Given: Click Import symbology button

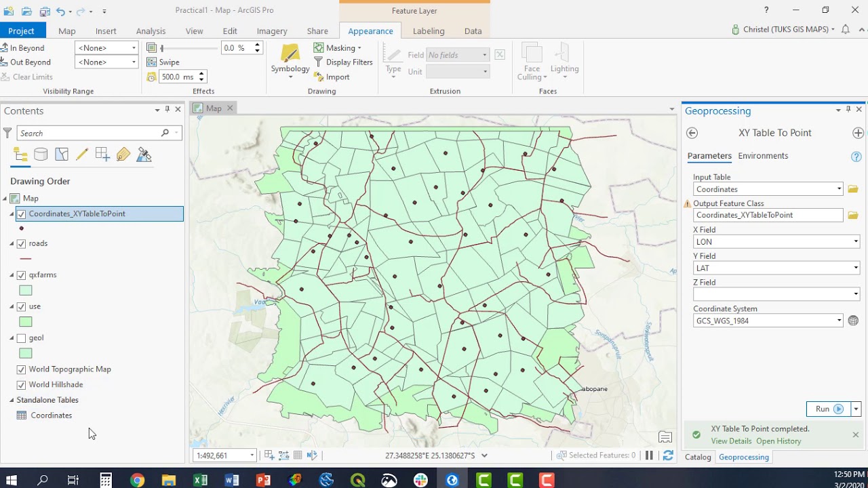Looking at the screenshot, I should 332,77.
